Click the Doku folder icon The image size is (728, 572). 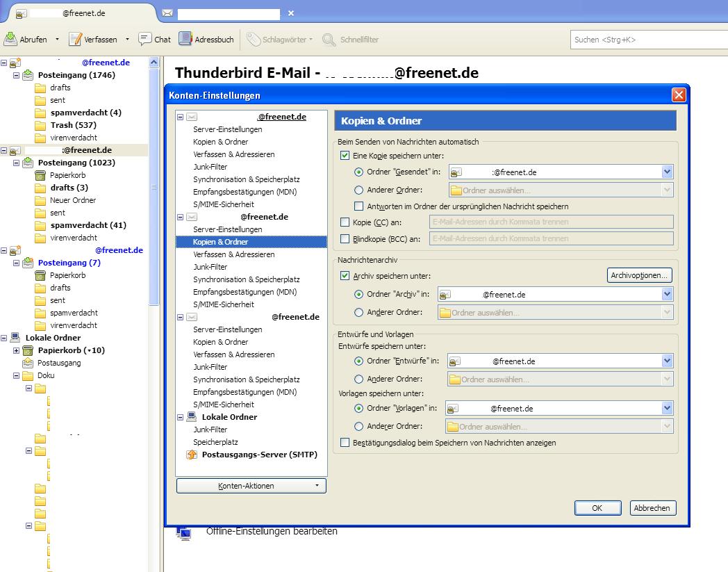coord(28,375)
